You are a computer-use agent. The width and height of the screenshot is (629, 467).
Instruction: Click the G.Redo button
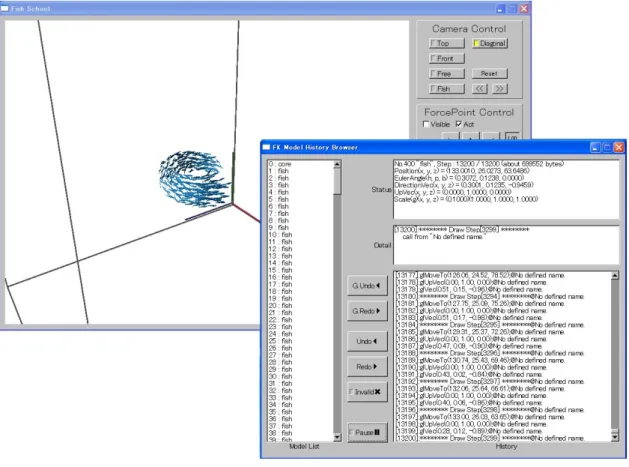(367, 311)
